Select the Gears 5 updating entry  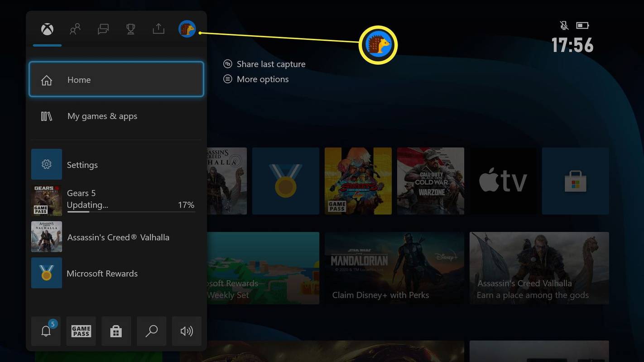click(116, 200)
